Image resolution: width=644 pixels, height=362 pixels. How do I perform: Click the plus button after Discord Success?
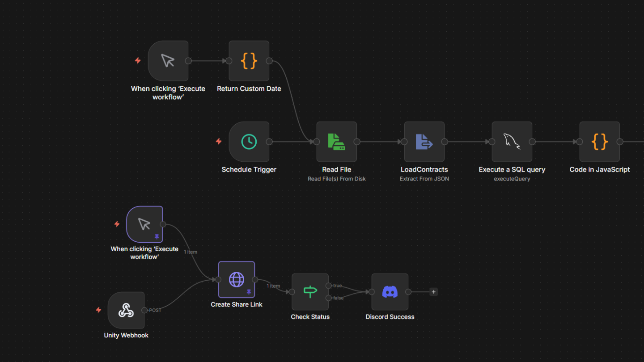pyautogui.click(x=433, y=292)
